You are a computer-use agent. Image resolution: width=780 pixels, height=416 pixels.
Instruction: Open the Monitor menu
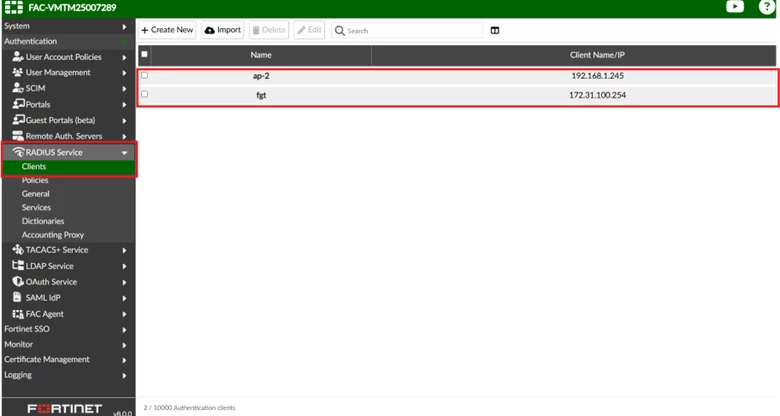[18, 344]
